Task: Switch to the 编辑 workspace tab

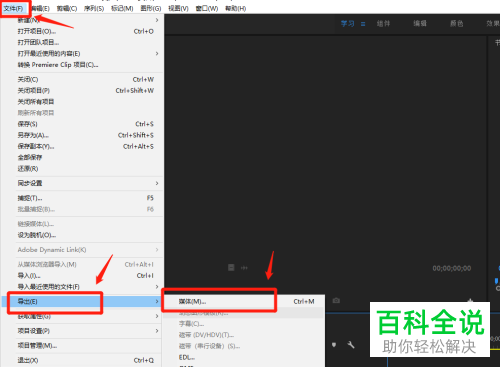Action: coord(420,24)
